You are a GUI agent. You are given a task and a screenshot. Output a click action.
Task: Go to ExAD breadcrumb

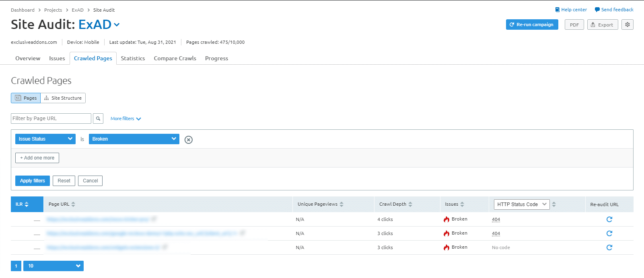pyautogui.click(x=78, y=10)
